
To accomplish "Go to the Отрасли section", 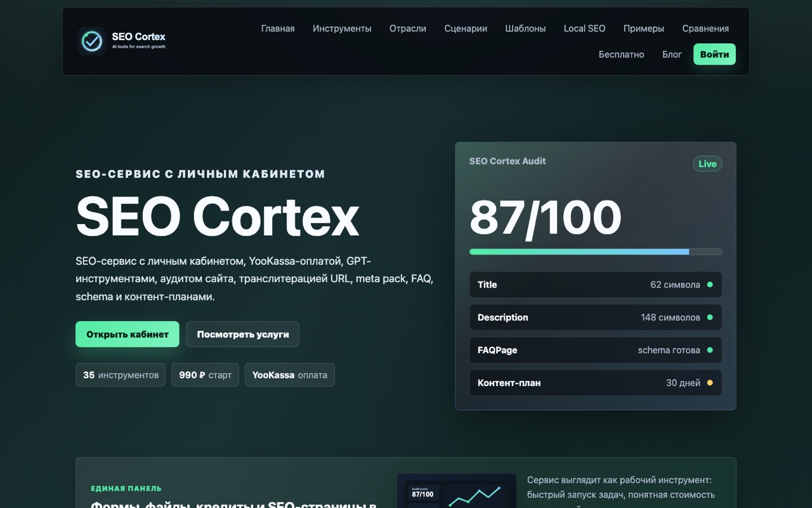I will tap(408, 29).
